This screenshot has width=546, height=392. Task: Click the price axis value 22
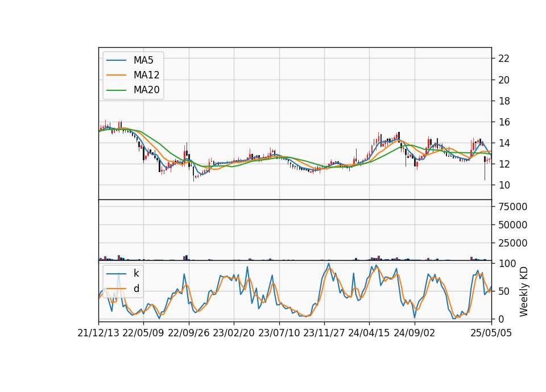[504, 59]
